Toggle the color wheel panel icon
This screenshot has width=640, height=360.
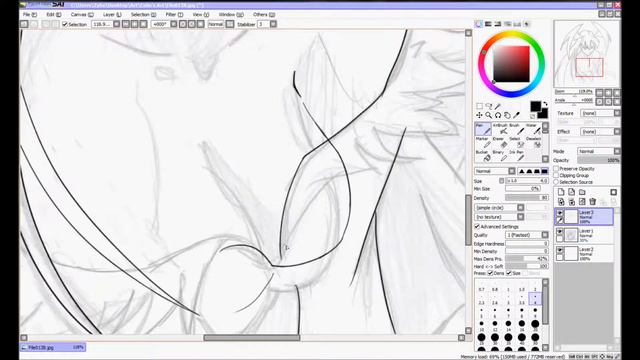point(478,24)
